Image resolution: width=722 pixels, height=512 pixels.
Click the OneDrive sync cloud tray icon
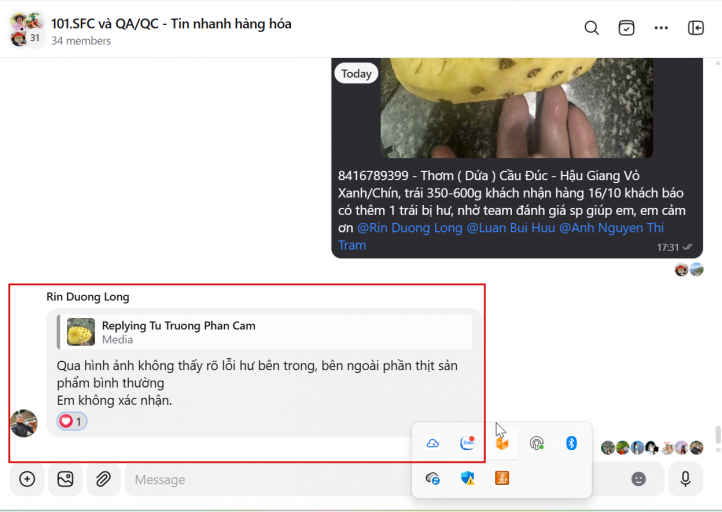click(x=432, y=478)
